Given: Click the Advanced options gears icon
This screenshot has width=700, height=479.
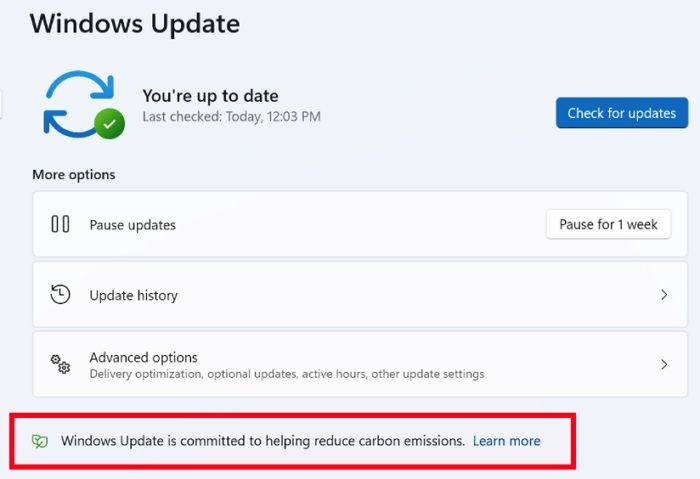Looking at the screenshot, I should point(60,364).
